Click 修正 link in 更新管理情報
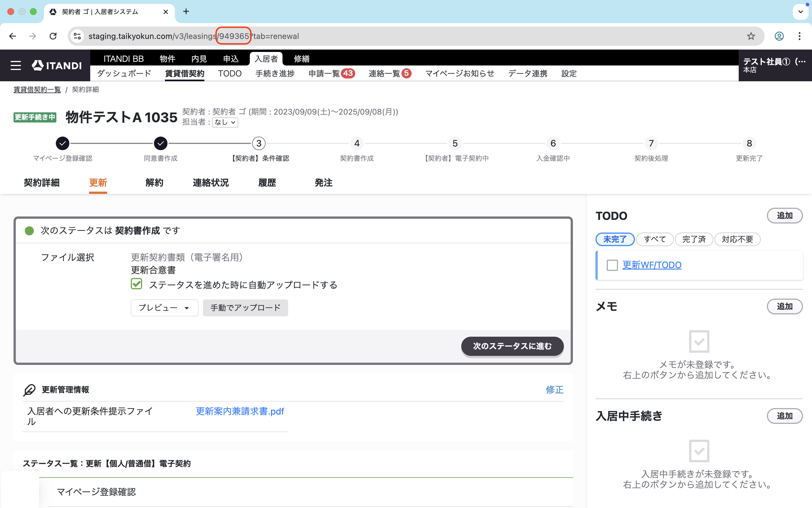 [x=555, y=390]
